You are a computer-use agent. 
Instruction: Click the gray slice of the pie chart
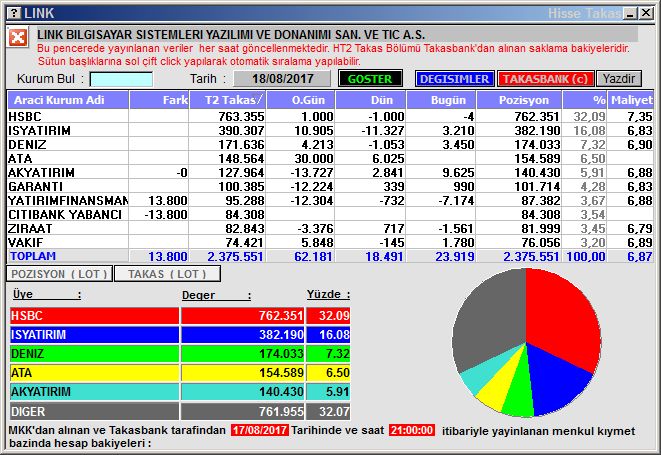(x=489, y=320)
